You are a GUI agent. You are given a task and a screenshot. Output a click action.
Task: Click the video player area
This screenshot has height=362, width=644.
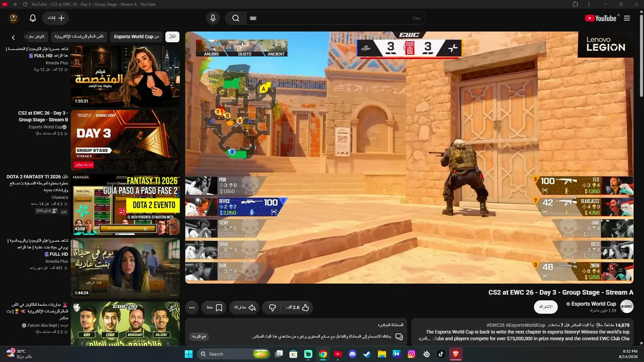pyautogui.click(x=409, y=157)
